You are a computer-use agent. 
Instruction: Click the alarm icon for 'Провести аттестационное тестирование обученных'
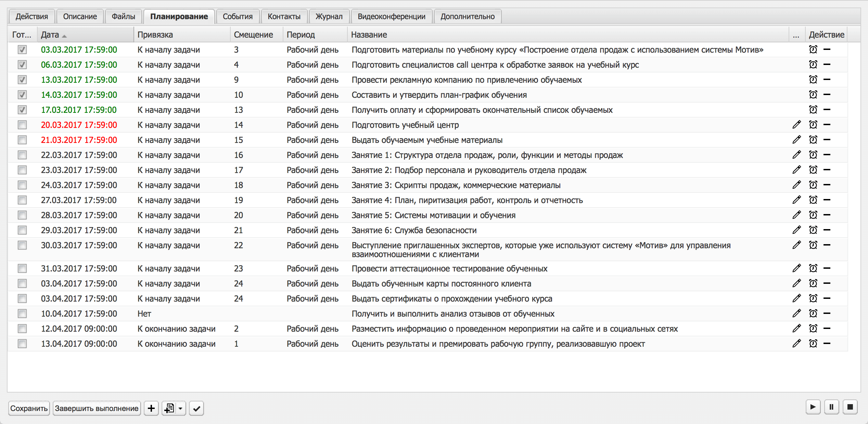click(x=813, y=268)
